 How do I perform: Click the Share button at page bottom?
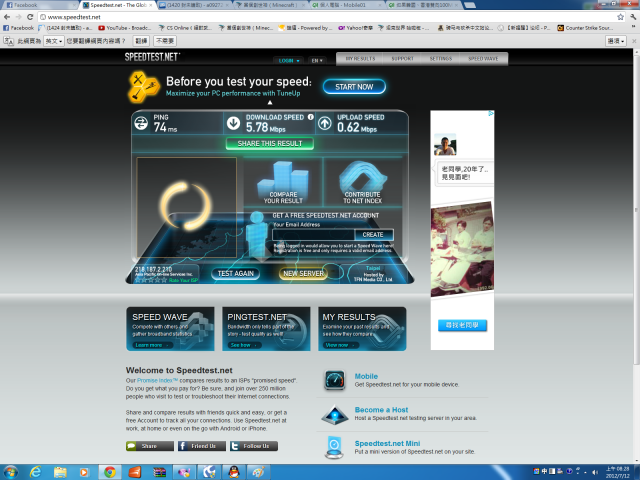(150, 446)
